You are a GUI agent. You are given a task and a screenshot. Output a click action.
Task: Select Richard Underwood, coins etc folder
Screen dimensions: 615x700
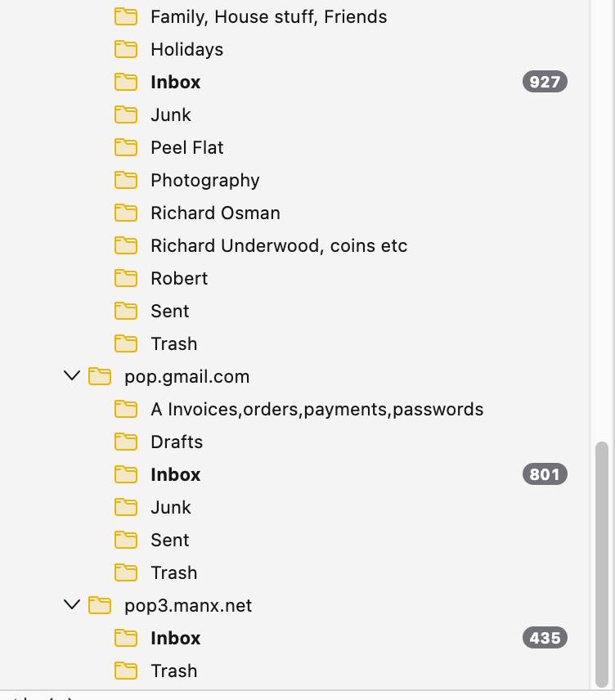(278, 245)
